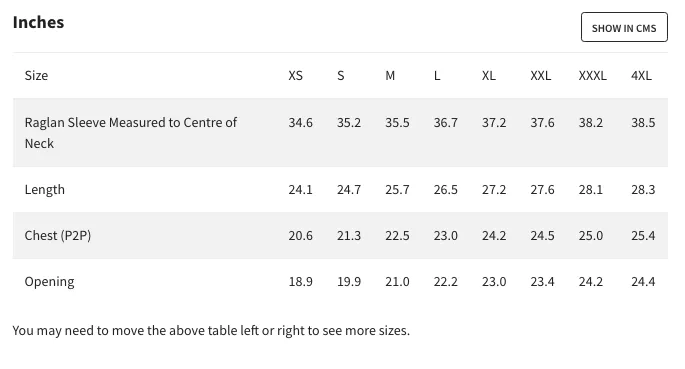Select the 27.6 Length value for XXL
Image resolution: width=685 pixels, height=369 pixels.
tap(542, 190)
